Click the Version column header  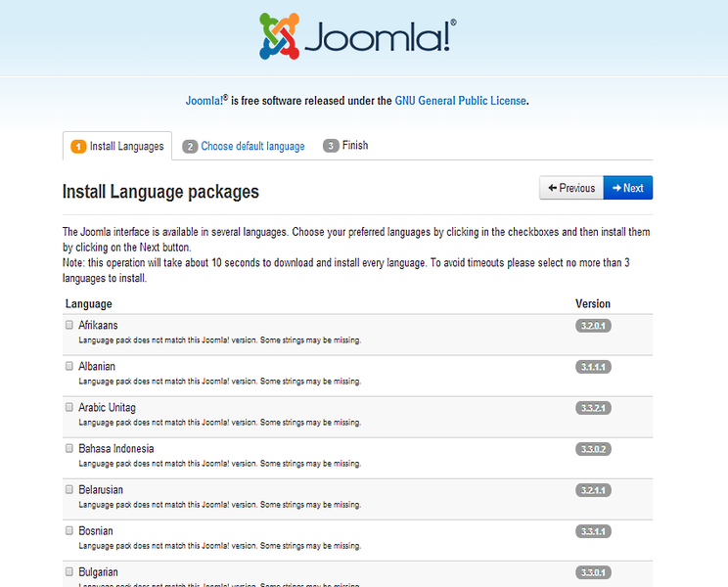593,304
